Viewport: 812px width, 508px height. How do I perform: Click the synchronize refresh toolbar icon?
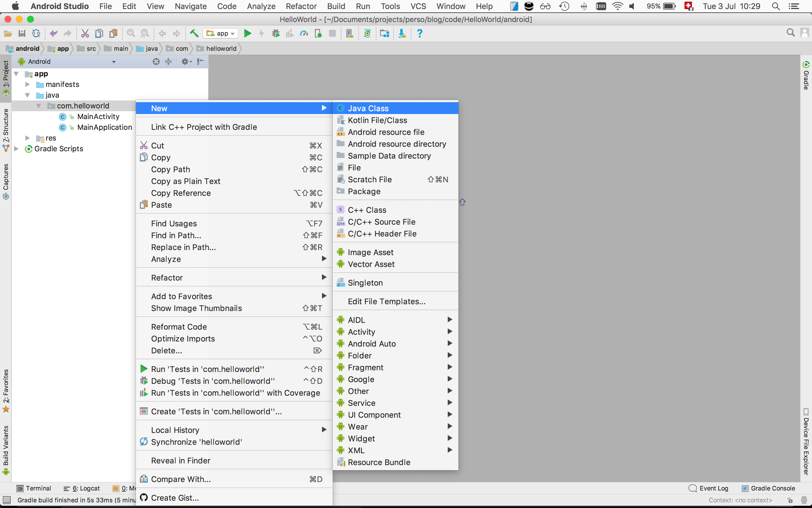click(36, 33)
